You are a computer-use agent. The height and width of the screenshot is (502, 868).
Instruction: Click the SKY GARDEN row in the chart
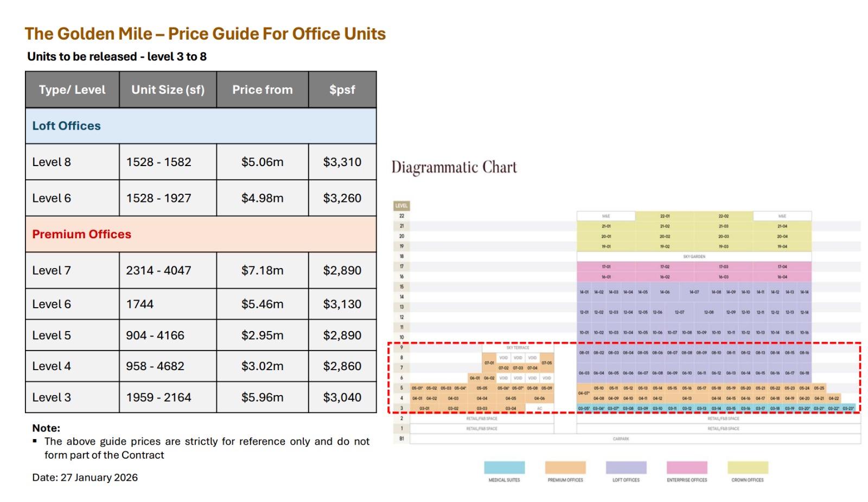click(x=694, y=256)
